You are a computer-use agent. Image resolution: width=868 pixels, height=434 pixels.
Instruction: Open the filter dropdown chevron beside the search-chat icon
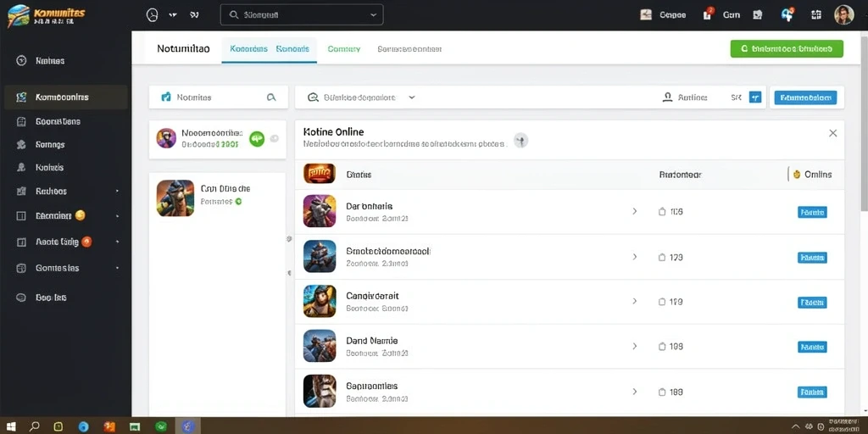[x=411, y=97]
